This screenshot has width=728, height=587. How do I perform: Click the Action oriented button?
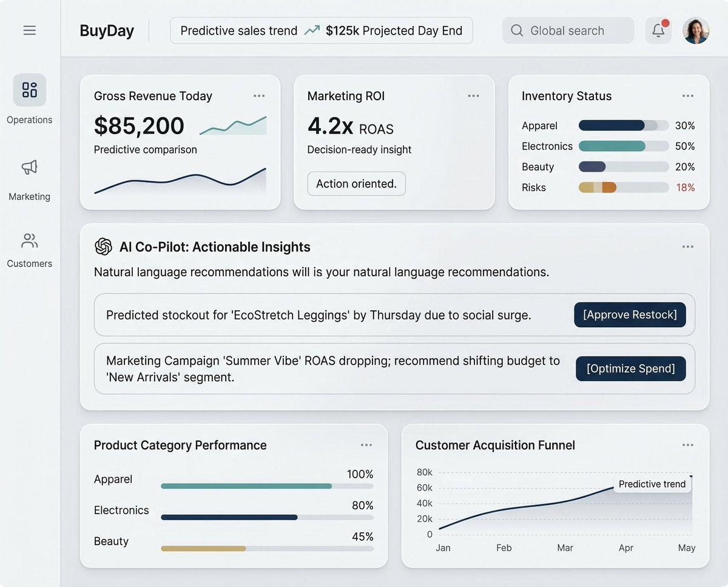tap(356, 184)
